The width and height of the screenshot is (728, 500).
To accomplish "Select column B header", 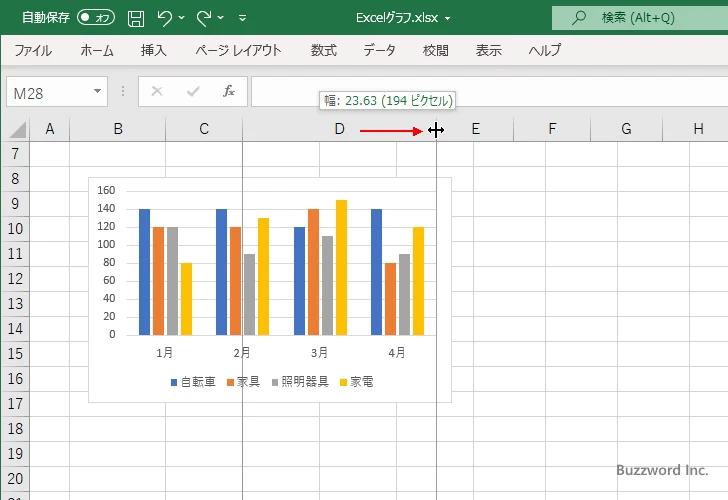I will tap(118, 129).
